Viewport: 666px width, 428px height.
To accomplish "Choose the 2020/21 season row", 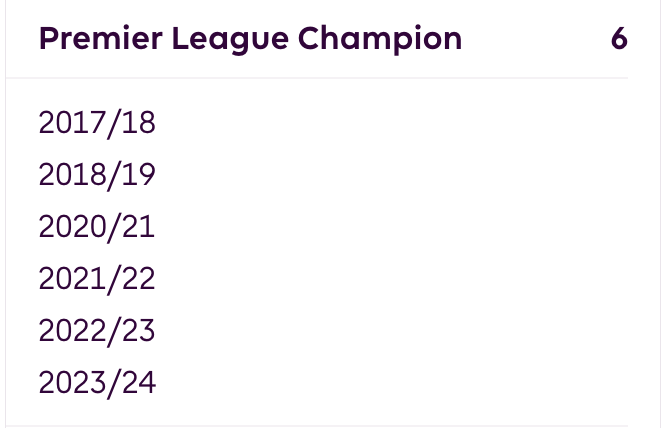I will (x=96, y=227).
